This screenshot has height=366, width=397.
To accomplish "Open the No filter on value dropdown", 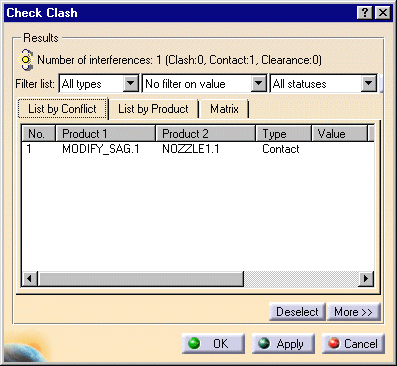I will (259, 84).
